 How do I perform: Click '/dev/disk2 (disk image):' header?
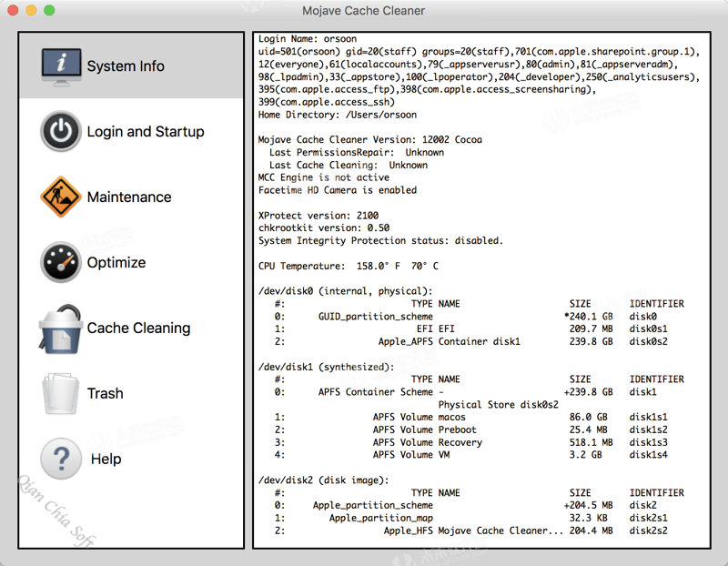tap(324, 480)
